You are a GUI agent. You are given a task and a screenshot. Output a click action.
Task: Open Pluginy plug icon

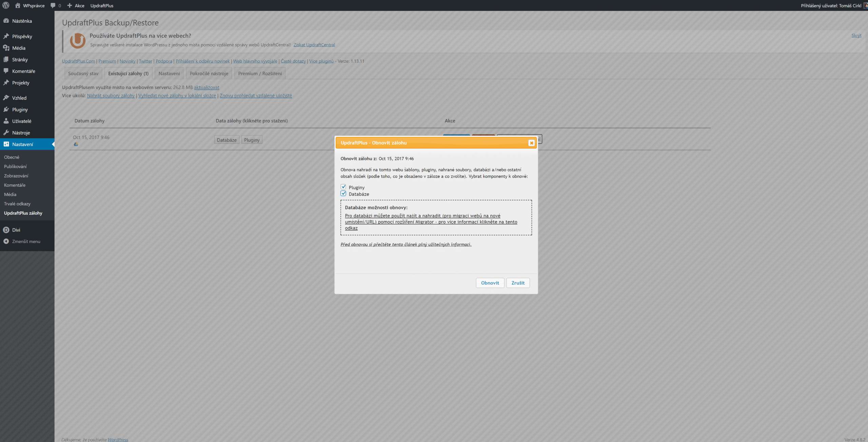(x=6, y=109)
